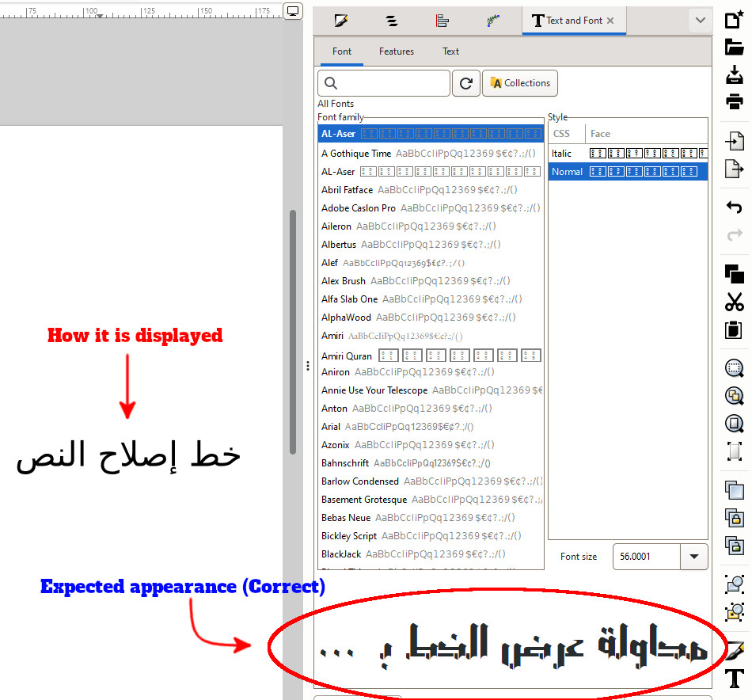Close the Text and Font tab
Screen dimensions: 752x700
coord(610,21)
